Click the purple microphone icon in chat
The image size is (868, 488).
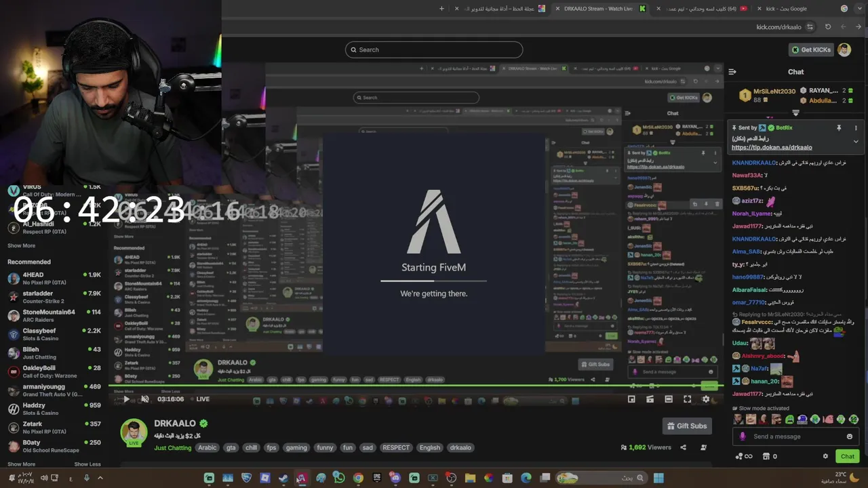(743, 436)
